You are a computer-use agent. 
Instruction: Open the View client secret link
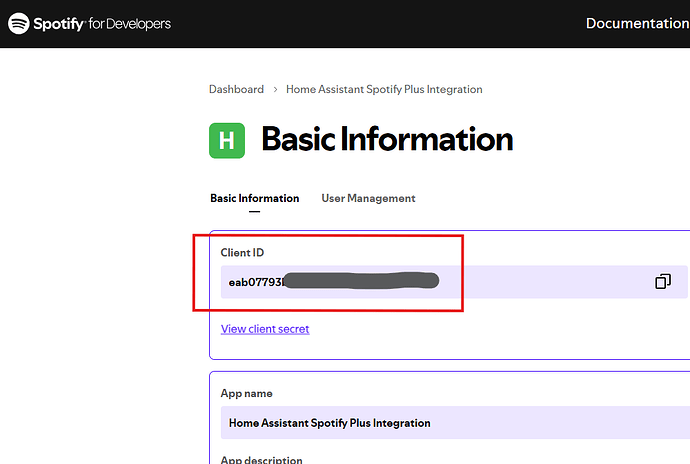265,329
